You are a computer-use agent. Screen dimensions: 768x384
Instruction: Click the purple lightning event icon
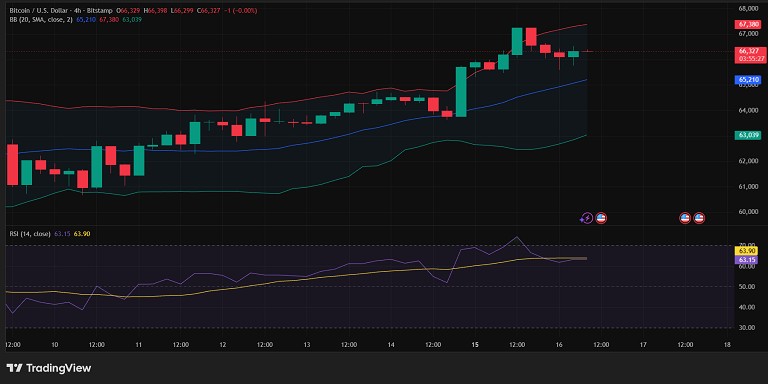[587, 218]
